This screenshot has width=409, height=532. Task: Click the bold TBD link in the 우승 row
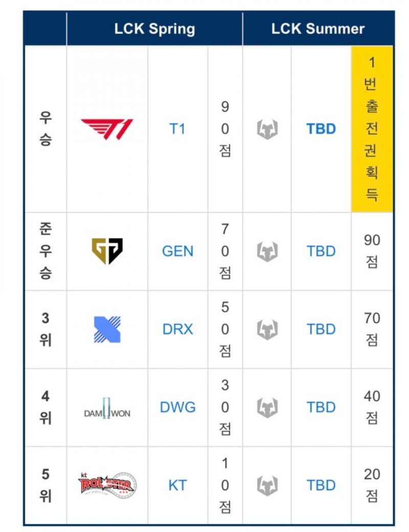[321, 129]
